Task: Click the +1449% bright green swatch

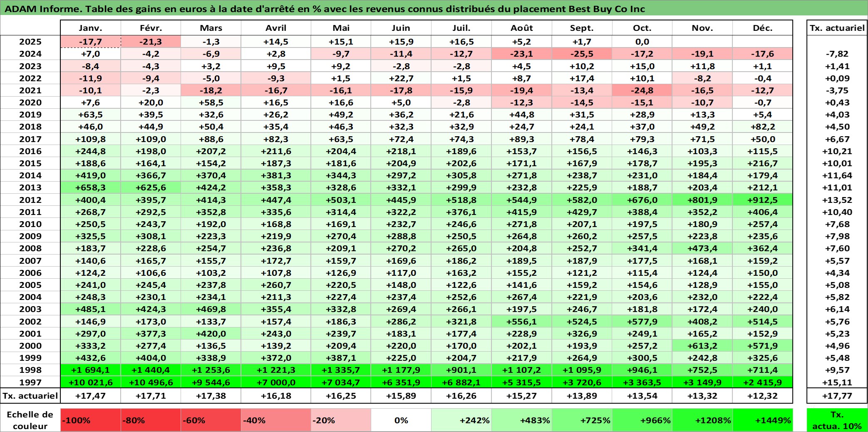Action: (763, 420)
